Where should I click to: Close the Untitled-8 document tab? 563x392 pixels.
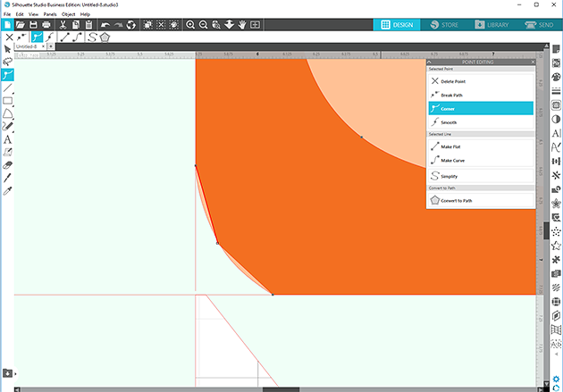(43, 46)
